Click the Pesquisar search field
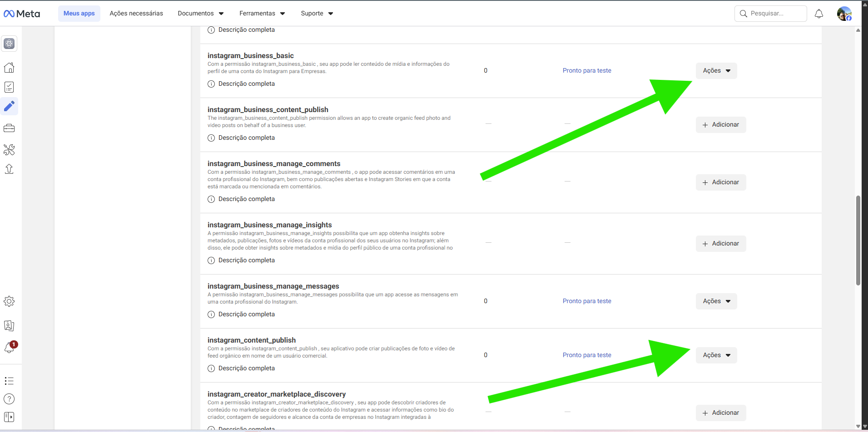 770,14
